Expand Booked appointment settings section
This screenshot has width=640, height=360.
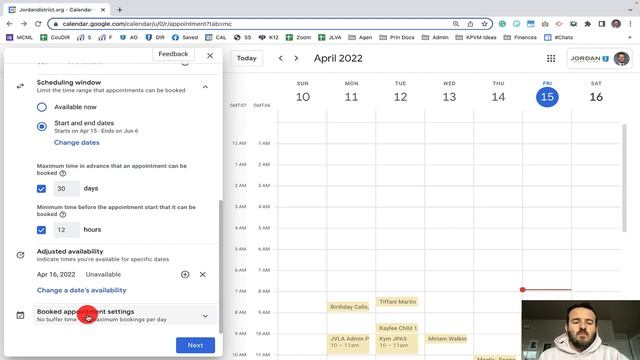coord(205,316)
